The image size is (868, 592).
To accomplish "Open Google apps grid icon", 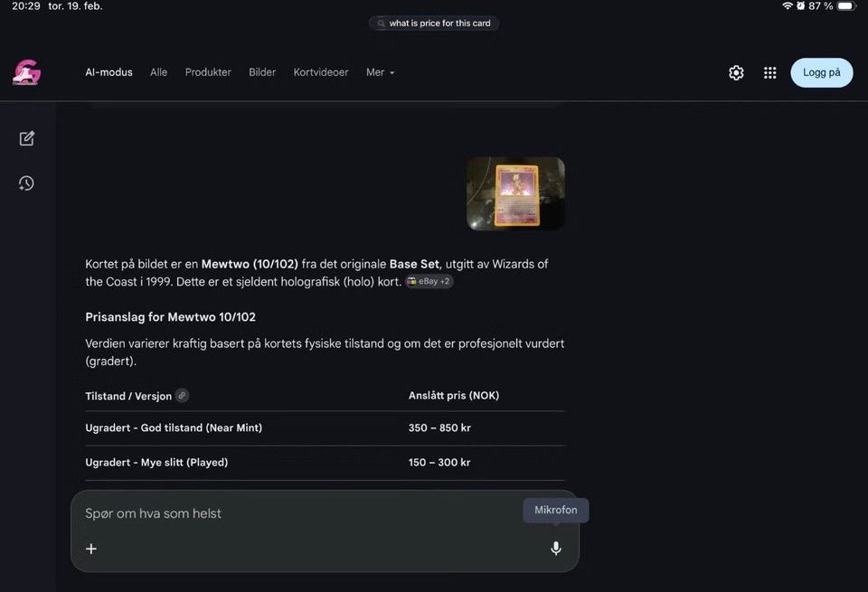I will click(x=769, y=72).
